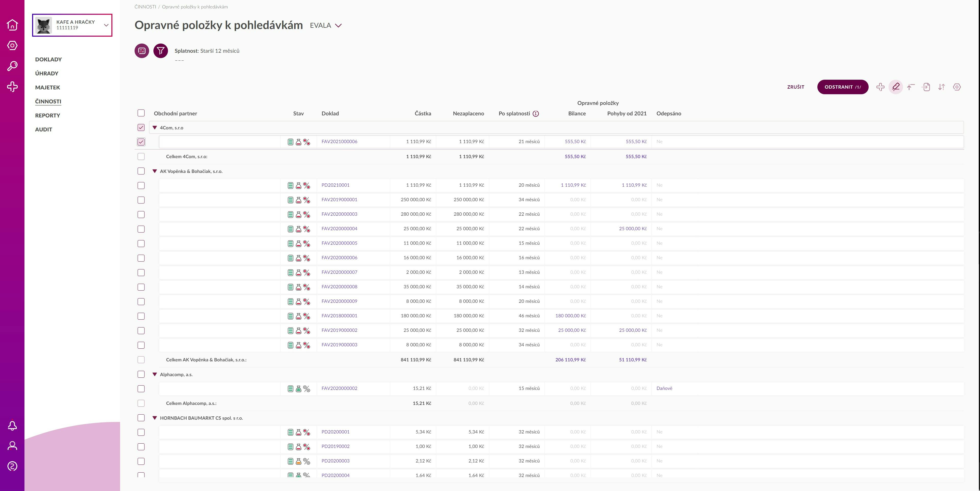Click the money bag status icon for PD20210001
980x491 pixels.
coord(299,185)
